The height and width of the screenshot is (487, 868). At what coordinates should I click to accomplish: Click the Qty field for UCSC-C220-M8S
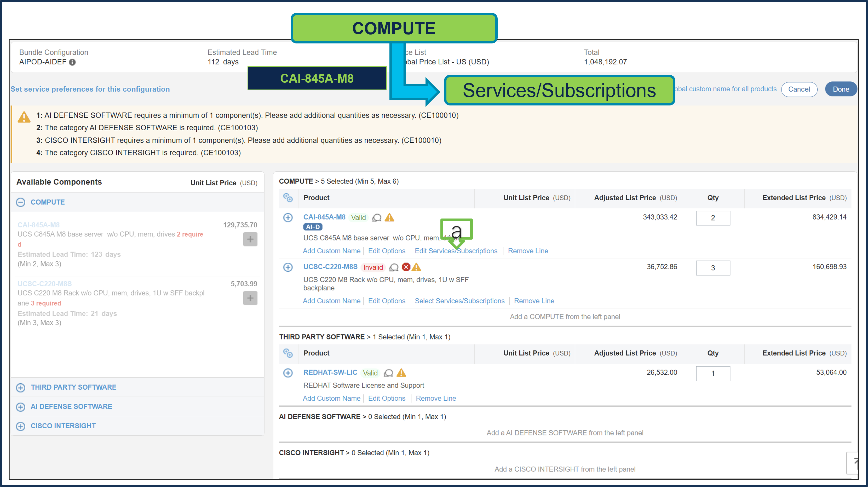[713, 268]
